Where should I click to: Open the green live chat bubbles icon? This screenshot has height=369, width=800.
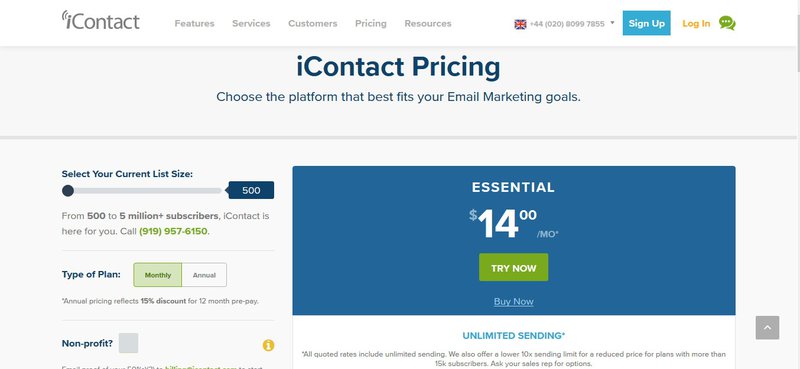tap(727, 23)
